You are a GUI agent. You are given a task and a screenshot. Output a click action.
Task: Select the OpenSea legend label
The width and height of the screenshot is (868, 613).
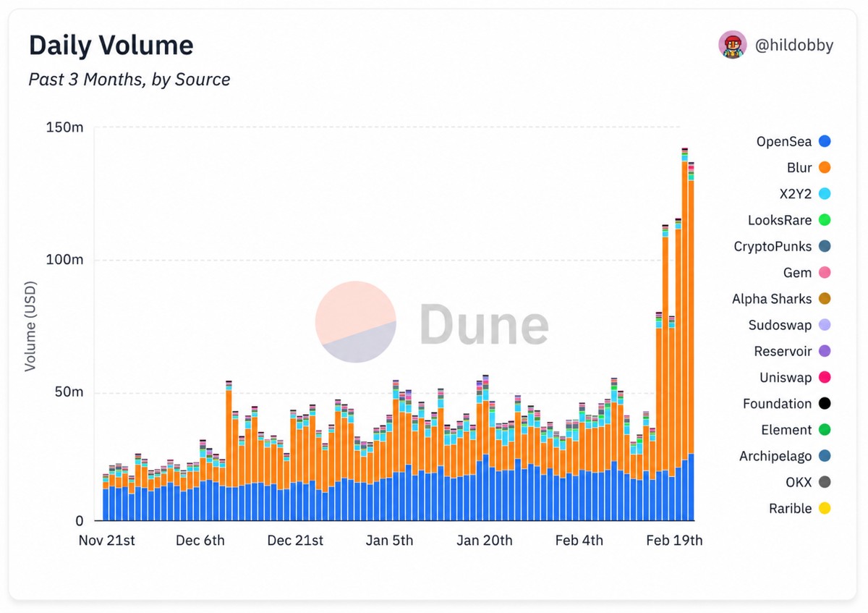(x=784, y=141)
